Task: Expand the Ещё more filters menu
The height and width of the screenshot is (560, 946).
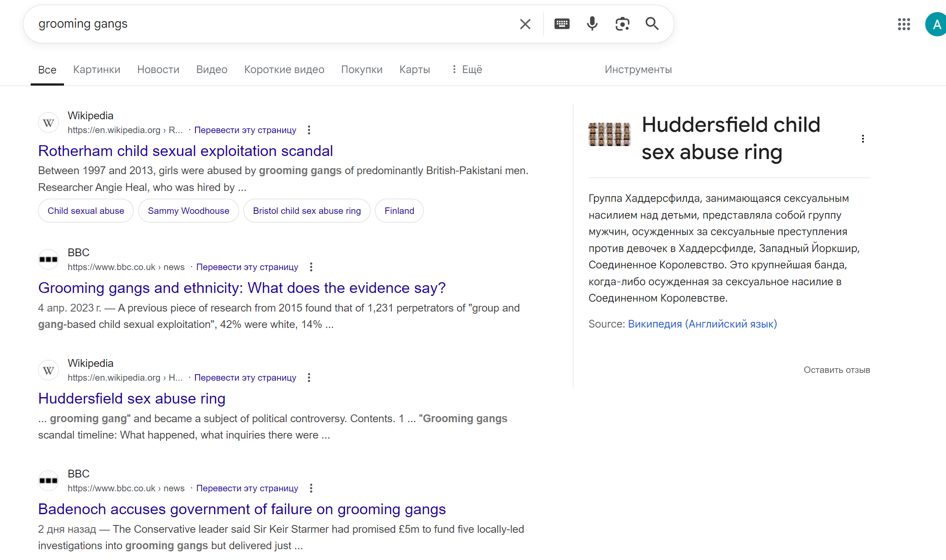Action: tap(467, 70)
